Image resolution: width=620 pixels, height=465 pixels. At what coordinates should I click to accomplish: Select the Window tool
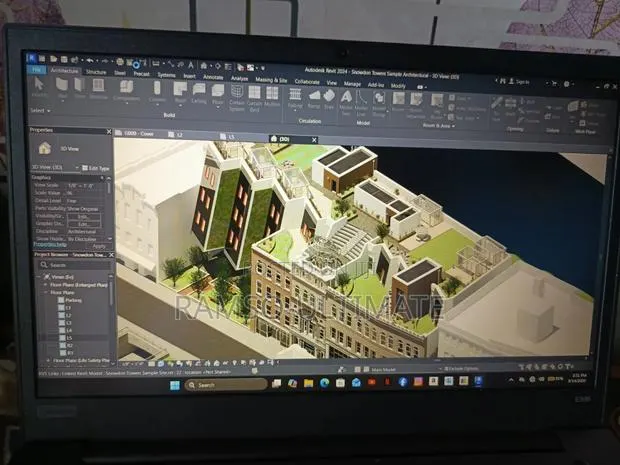point(98,88)
